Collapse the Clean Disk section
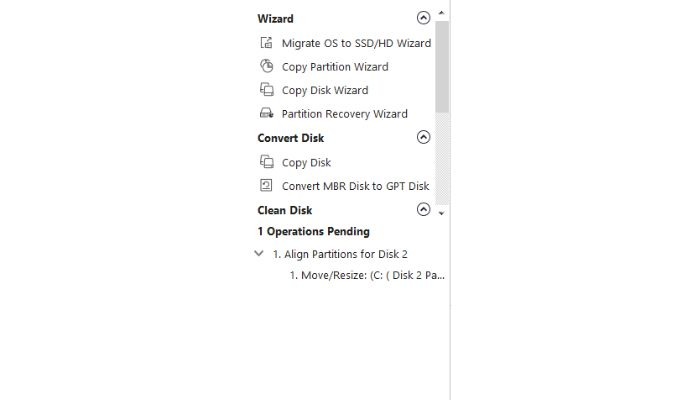Screen dimensions: 700x400 point(423,209)
